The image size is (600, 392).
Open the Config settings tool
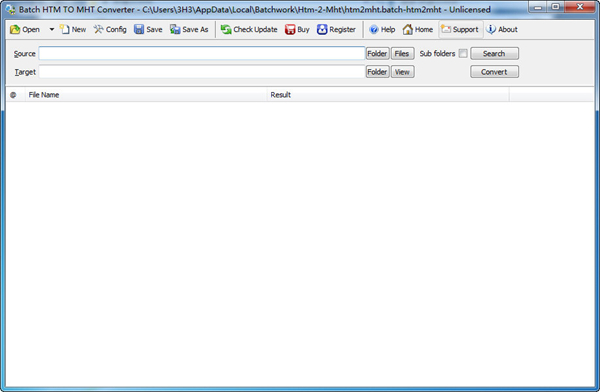(110, 29)
